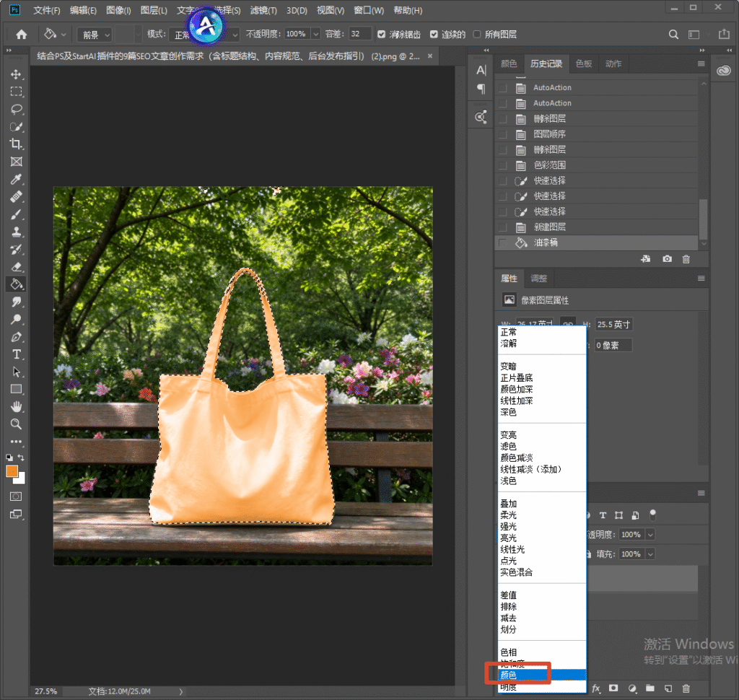Open the Properties panel flyout menu
Screen dimensions: 739x700
(x=701, y=279)
